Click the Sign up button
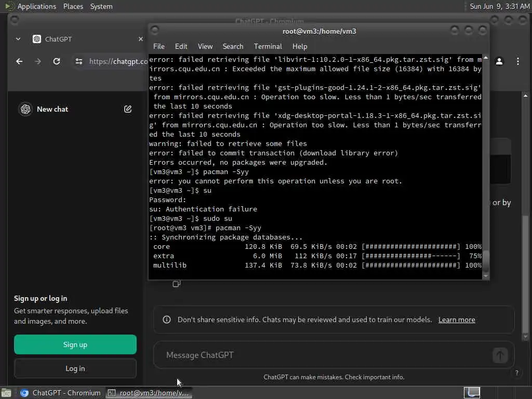 pyautogui.click(x=75, y=345)
